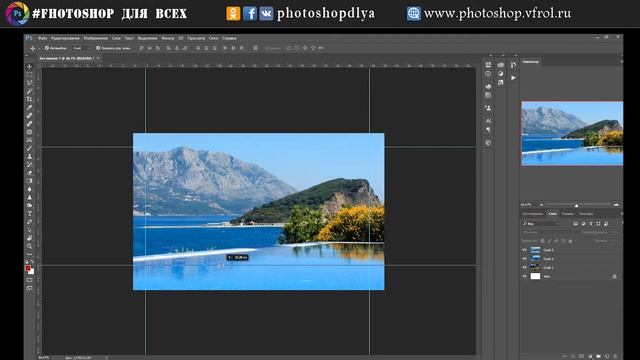
Task: Hide layer Слой 2 with eye icon
Action: pyautogui.click(x=525, y=259)
